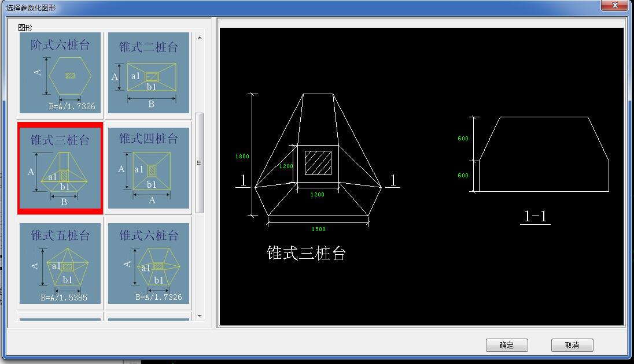Viewport: 634px width, 364px height.
Task: Click the shape list scroll down arrow
Action: [200, 316]
